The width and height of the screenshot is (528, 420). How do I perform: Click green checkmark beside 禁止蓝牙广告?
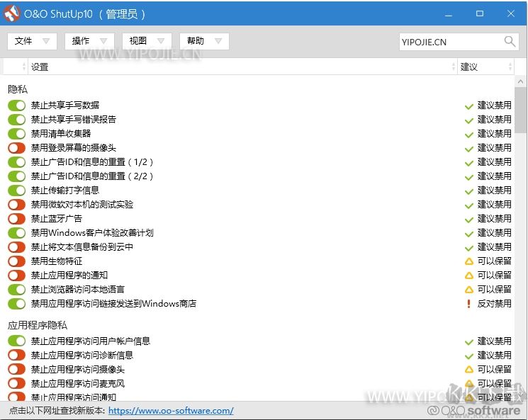pyautogui.click(x=468, y=219)
